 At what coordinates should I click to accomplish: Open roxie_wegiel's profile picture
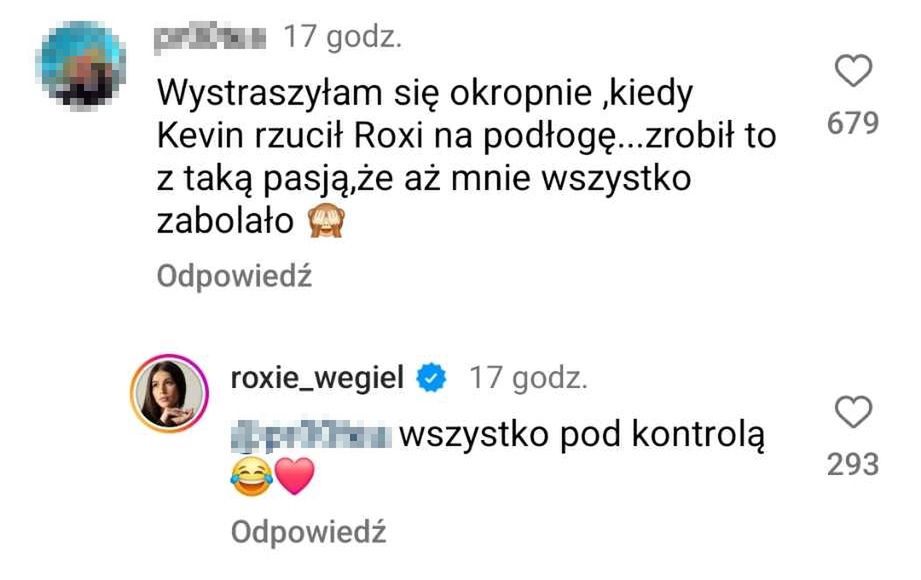point(169,393)
